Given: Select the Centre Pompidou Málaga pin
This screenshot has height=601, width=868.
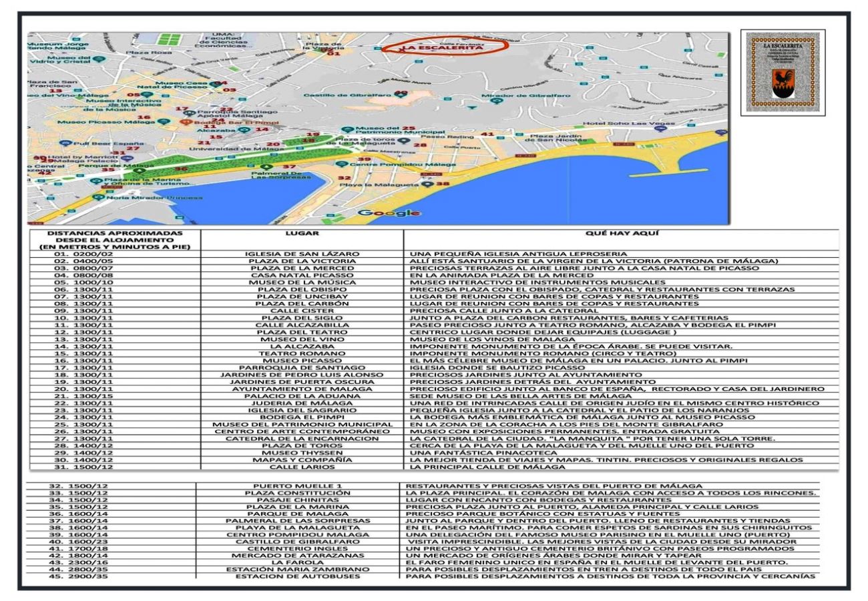Looking at the screenshot, I should pos(343,164).
